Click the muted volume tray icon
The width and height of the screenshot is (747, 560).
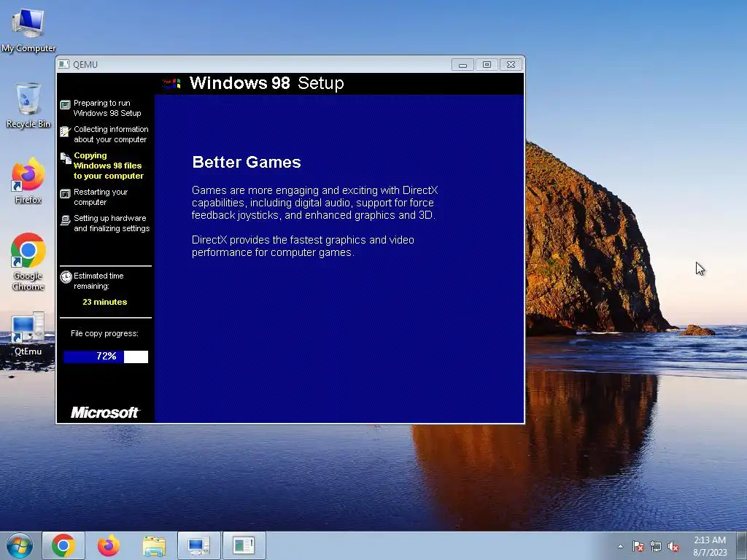click(x=673, y=546)
